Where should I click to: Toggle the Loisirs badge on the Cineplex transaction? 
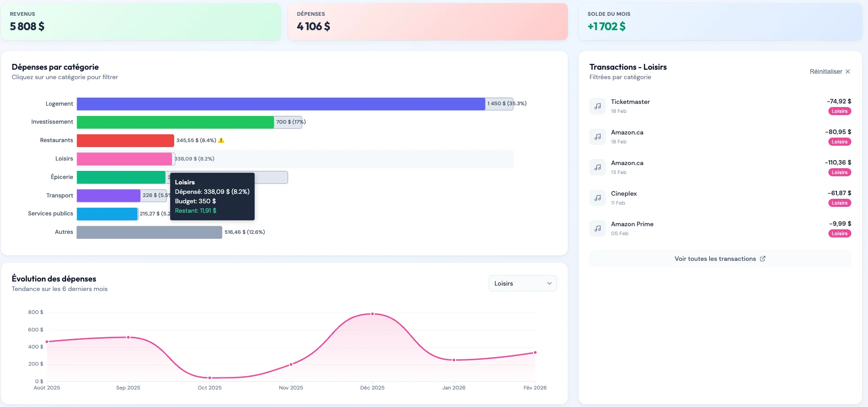click(x=839, y=203)
